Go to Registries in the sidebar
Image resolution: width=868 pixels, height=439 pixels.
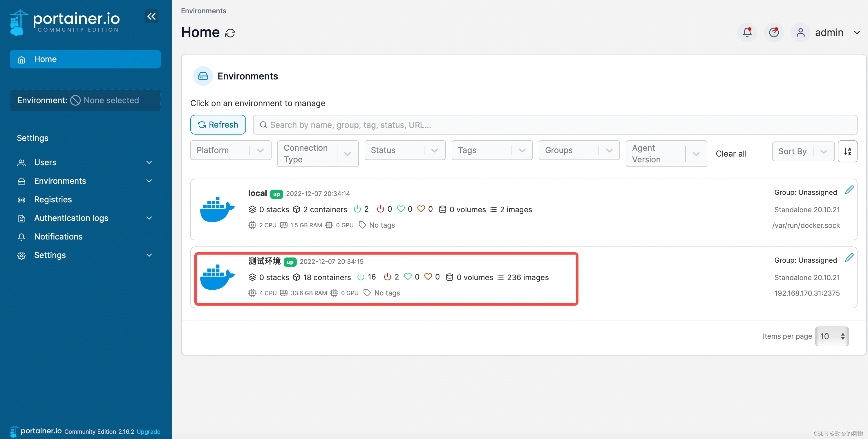[x=53, y=199]
